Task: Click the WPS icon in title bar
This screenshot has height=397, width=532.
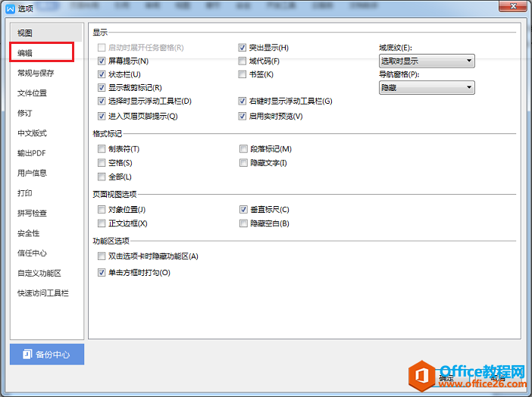Action: 10,8
